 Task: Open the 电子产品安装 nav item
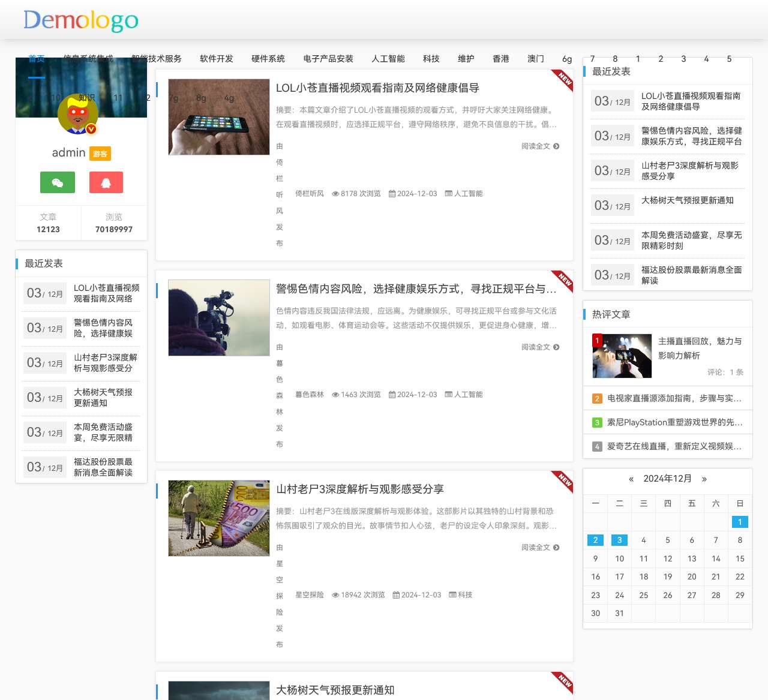coord(328,59)
